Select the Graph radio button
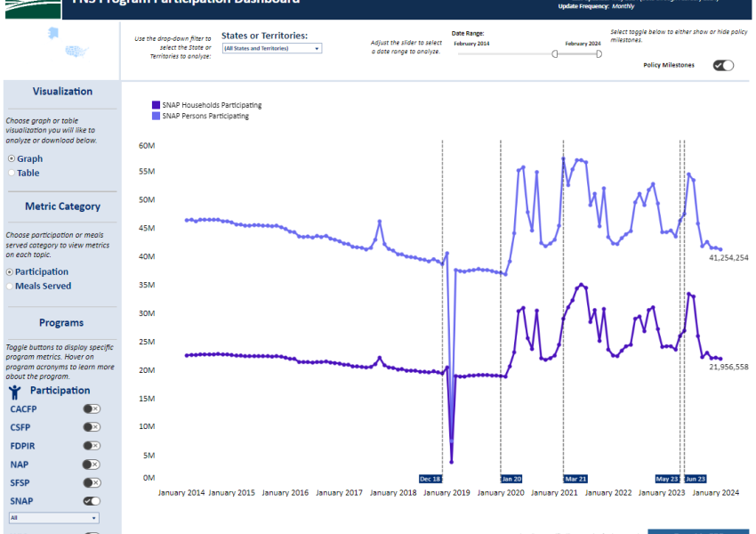This screenshot has width=756, height=534. pyautogui.click(x=12, y=158)
